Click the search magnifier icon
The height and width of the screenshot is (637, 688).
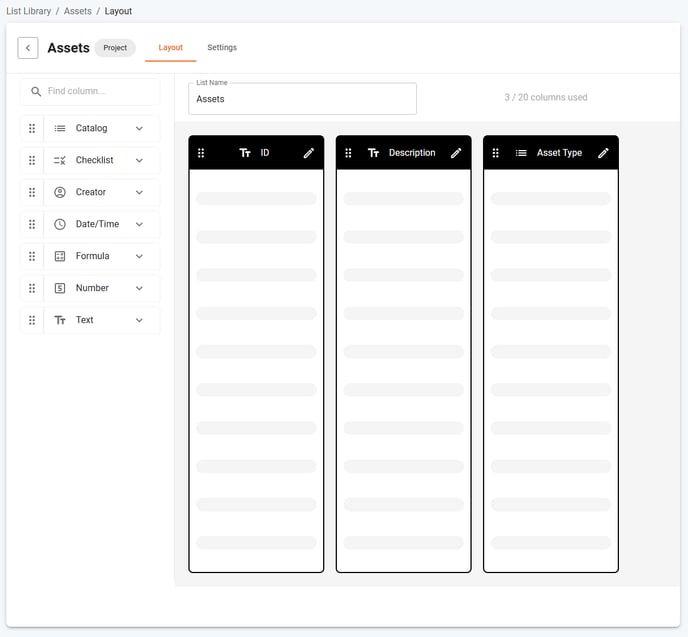coord(36,91)
